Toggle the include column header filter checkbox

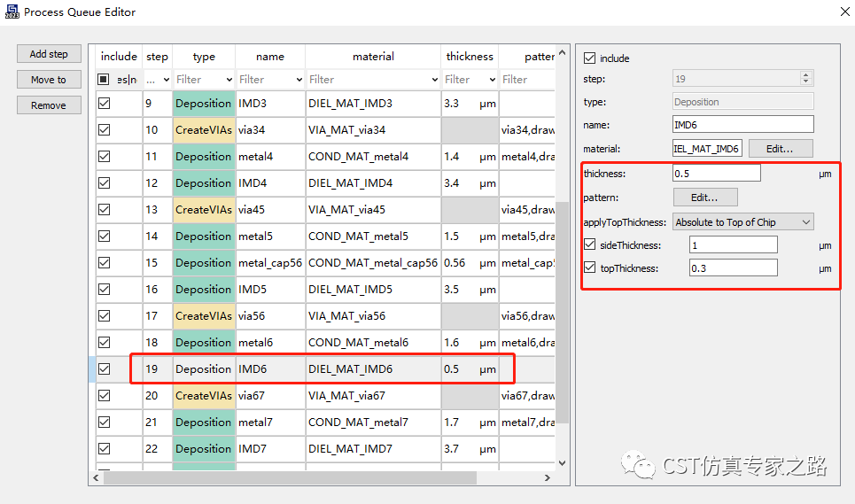coord(103,79)
